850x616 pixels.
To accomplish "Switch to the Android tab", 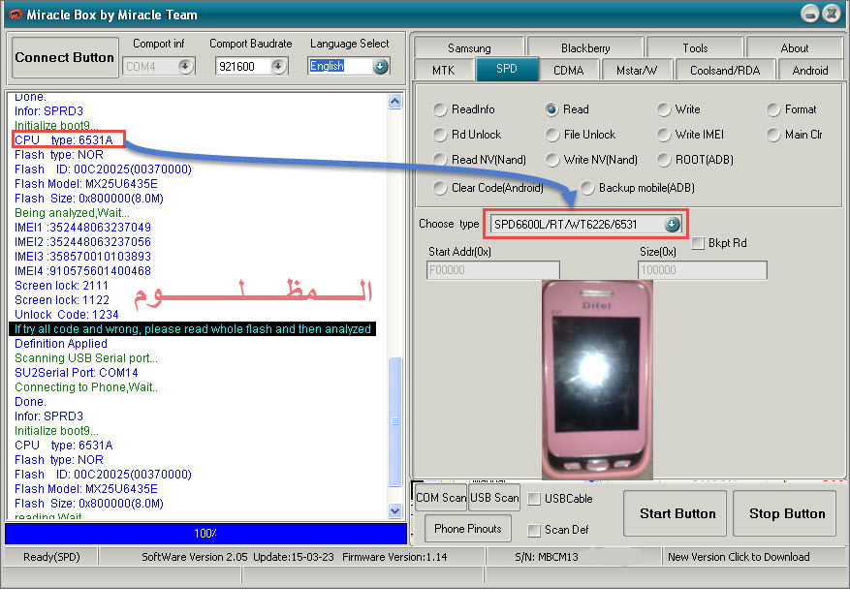I will point(810,70).
